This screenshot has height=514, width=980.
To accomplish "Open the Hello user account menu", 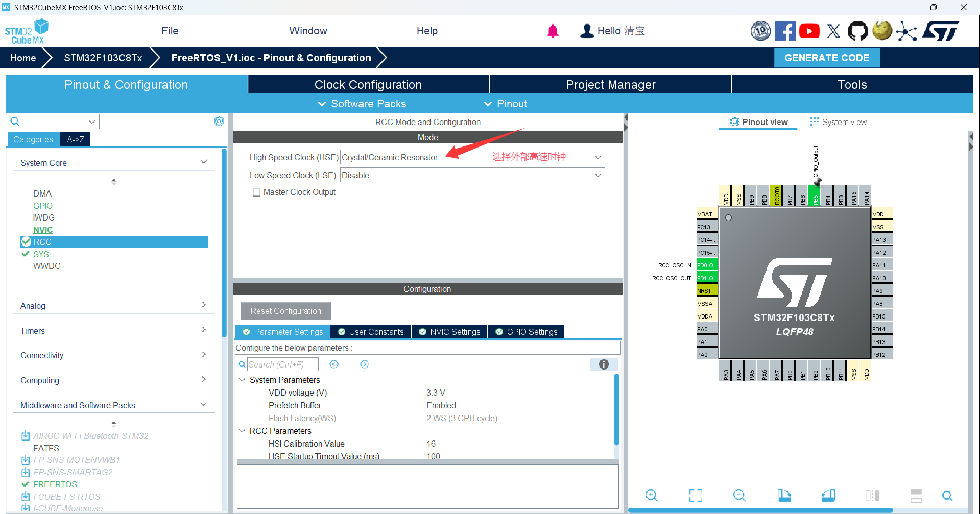I will (612, 31).
